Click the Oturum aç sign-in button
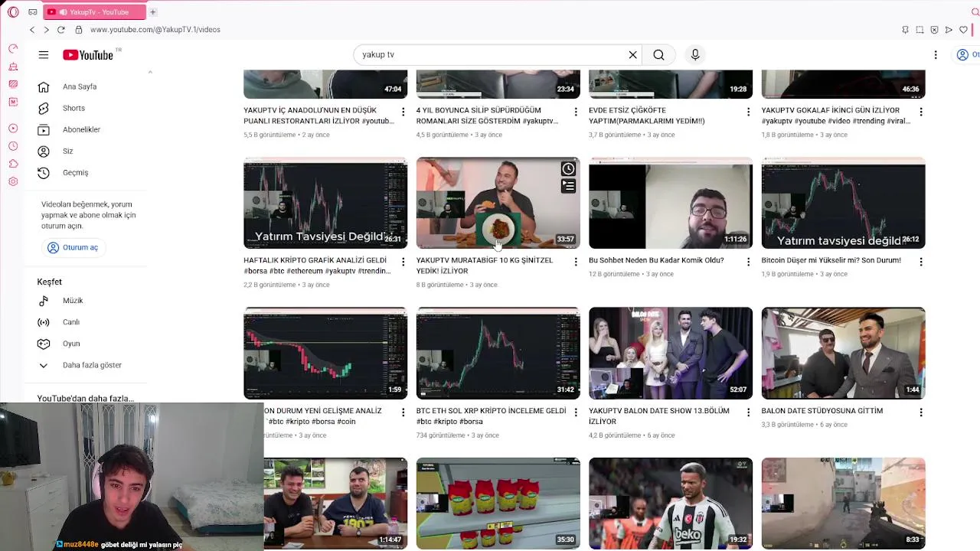The height and width of the screenshot is (551, 980). click(x=73, y=247)
